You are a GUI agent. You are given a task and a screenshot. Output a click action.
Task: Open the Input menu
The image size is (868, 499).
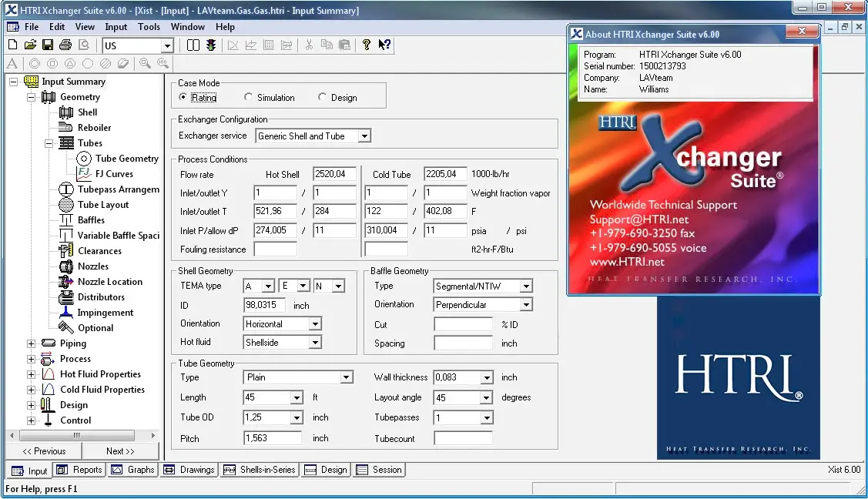(116, 26)
